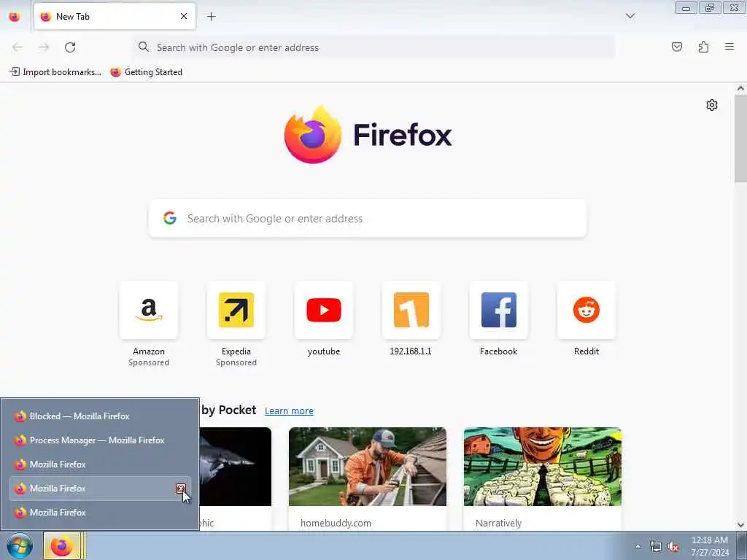The height and width of the screenshot is (560, 747).
Task: Close highlighted Mozilla Firefox window with red X
Action: coord(181,488)
